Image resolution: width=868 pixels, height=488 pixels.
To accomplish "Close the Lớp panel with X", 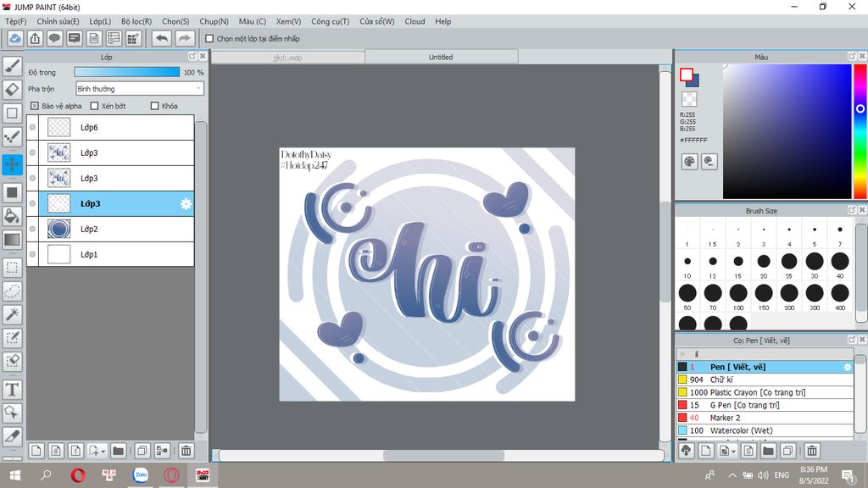I will (203, 57).
